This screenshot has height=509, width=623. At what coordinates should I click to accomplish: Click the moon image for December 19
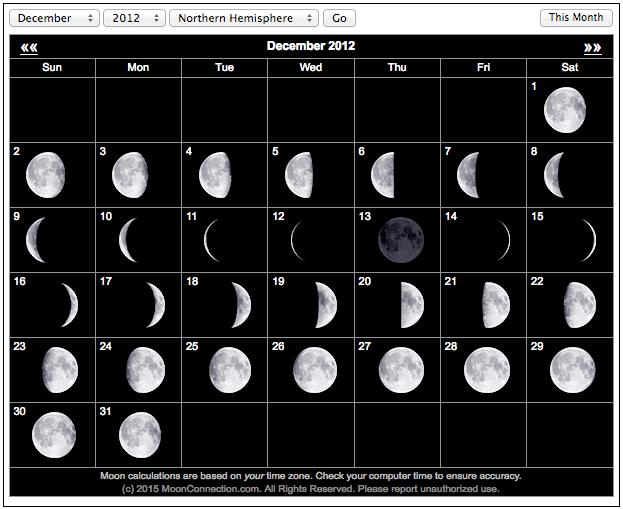326,305
